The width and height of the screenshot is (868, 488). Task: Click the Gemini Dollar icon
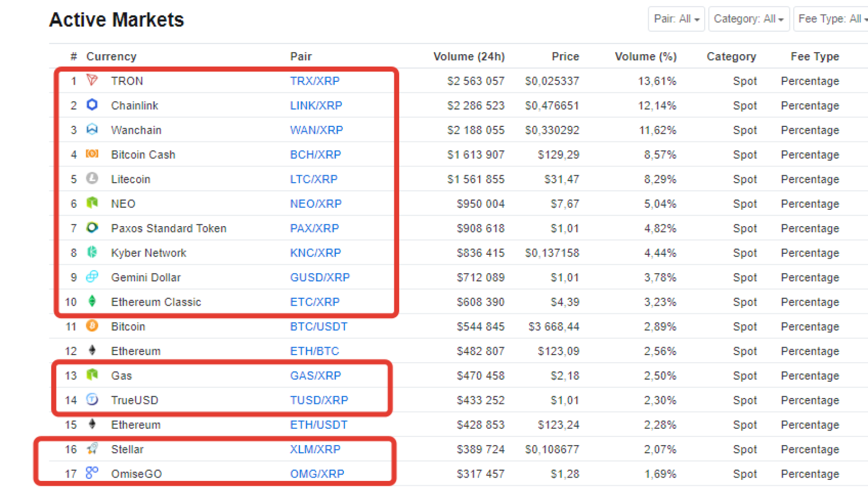pyautogui.click(x=92, y=277)
